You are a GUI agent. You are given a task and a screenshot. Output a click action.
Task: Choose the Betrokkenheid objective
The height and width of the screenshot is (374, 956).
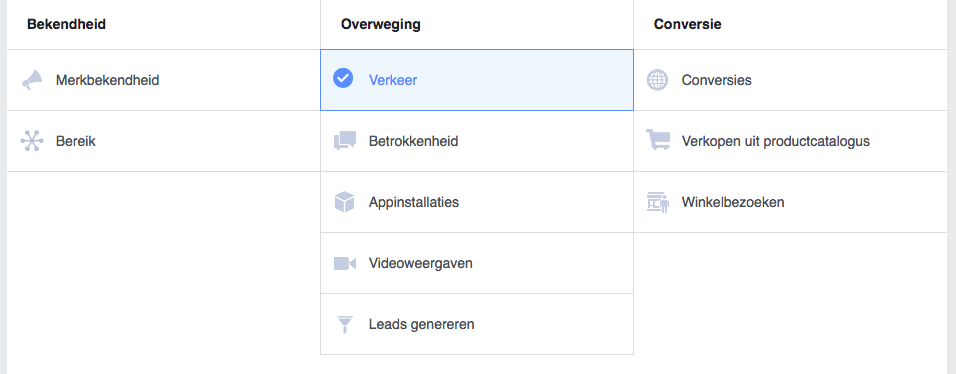(x=413, y=142)
